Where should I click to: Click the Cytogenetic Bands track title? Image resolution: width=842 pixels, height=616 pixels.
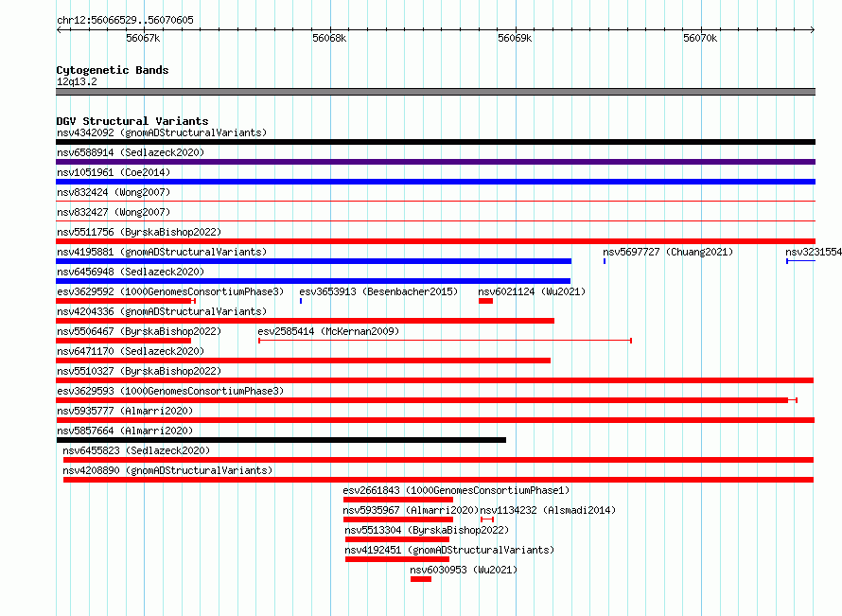[x=113, y=70]
